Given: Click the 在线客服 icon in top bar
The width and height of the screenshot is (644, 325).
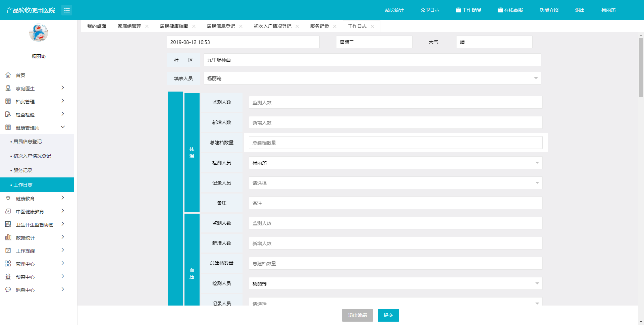Looking at the screenshot, I should (500, 10).
